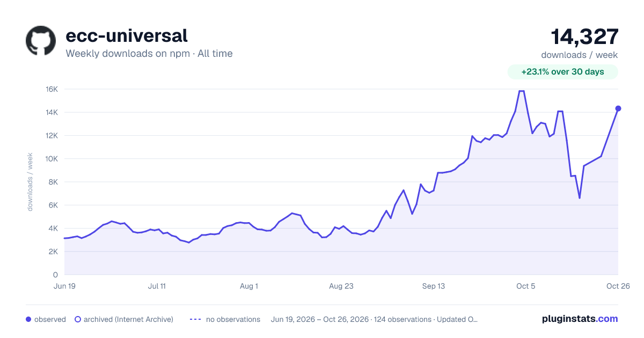Click the Jun 19 x-axis date label
Image resolution: width=644 pixels, height=338 pixels.
click(x=64, y=286)
